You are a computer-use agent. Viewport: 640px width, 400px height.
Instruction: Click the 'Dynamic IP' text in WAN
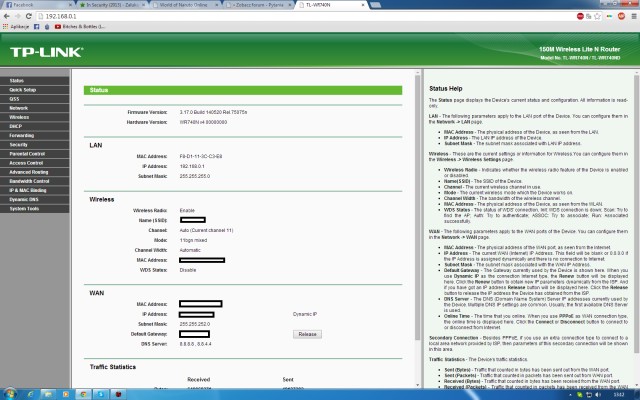[304, 314]
